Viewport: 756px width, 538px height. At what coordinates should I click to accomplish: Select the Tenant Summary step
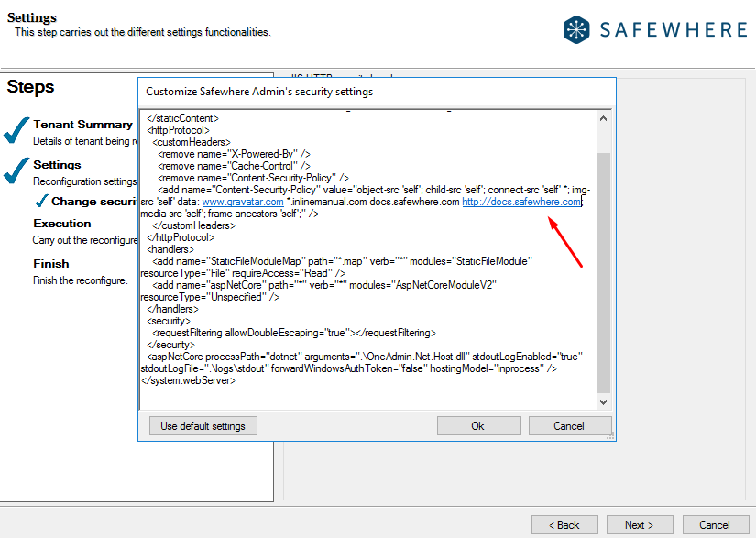click(x=82, y=125)
